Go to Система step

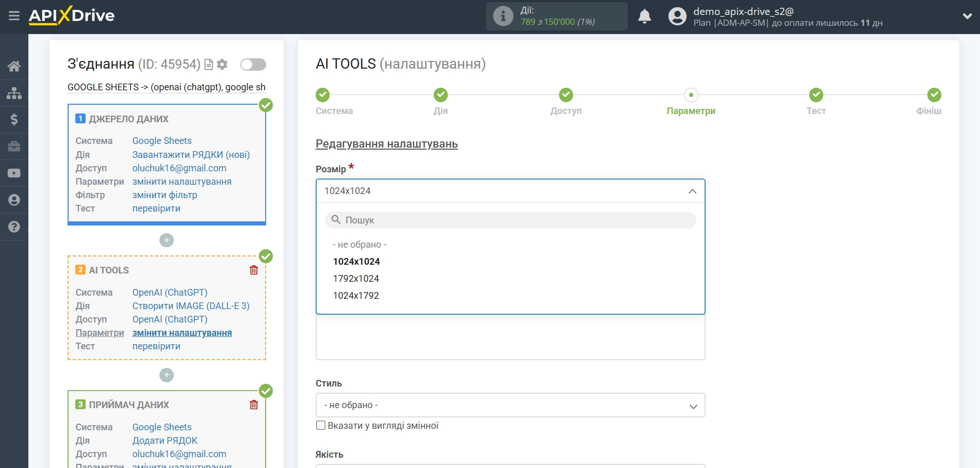click(323, 95)
